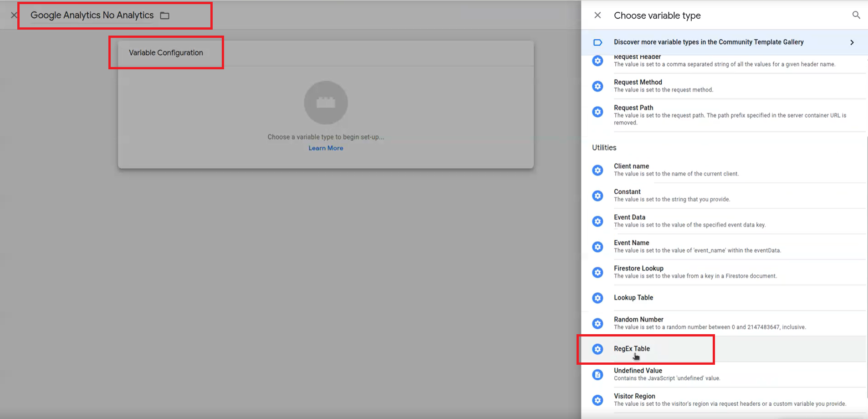Select Visitor Region variable type
Viewport: 868px width, 419px height.
(724, 400)
